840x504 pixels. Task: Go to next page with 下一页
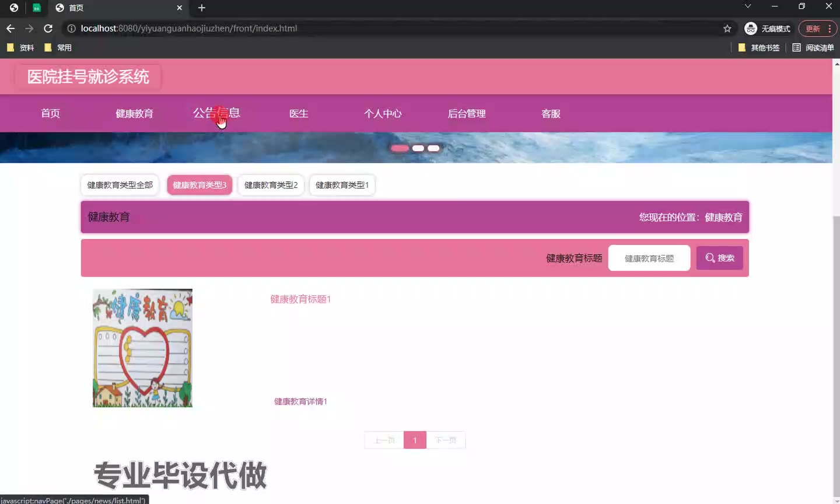[446, 440]
